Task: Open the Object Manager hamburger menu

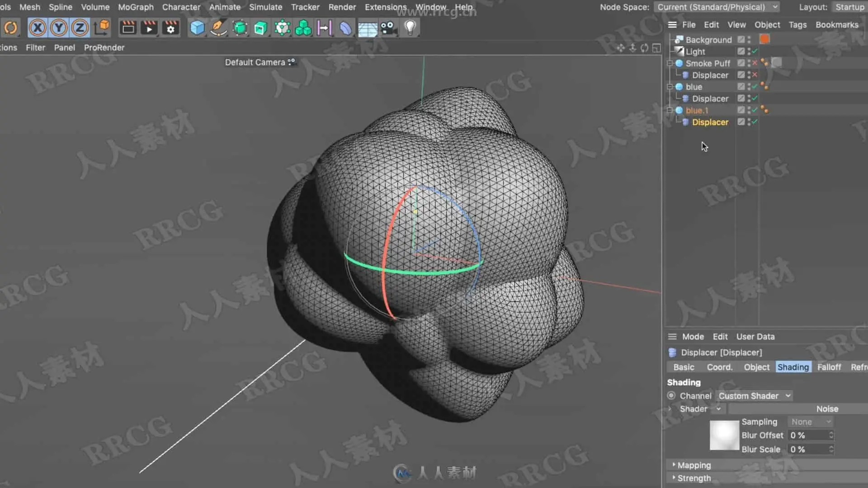Action: tap(672, 25)
